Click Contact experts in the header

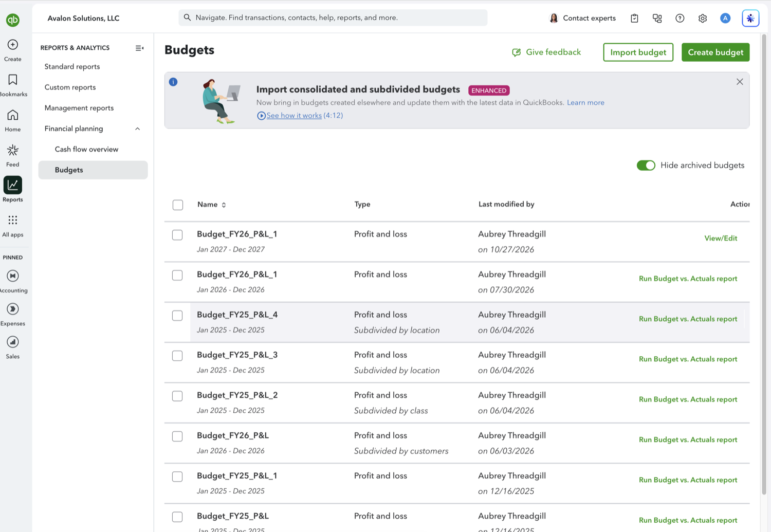pyautogui.click(x=582, y=18)
